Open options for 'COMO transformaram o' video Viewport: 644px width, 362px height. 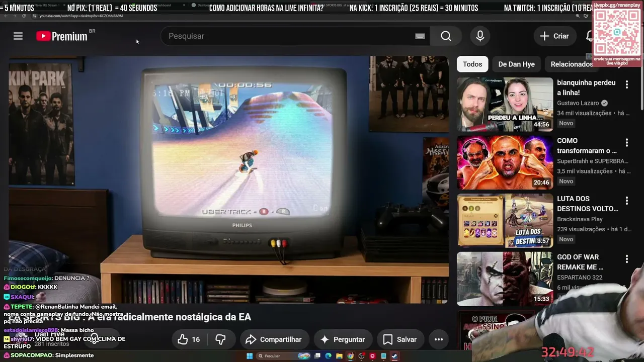(627, 143)
